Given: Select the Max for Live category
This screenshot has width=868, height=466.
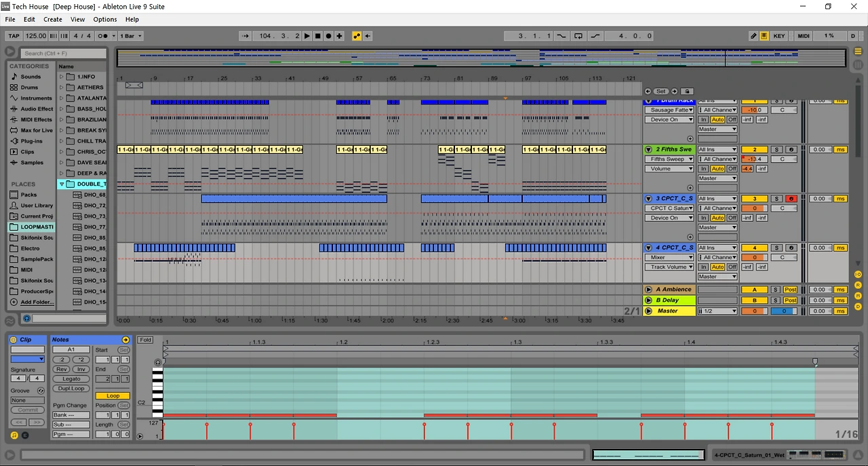Looking at the screenshot, I should click(x=31, y=130).
